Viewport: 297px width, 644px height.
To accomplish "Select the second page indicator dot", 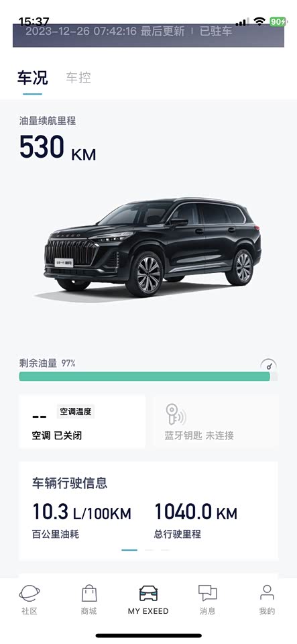I will pyautogui.click(x=149, y=550).
